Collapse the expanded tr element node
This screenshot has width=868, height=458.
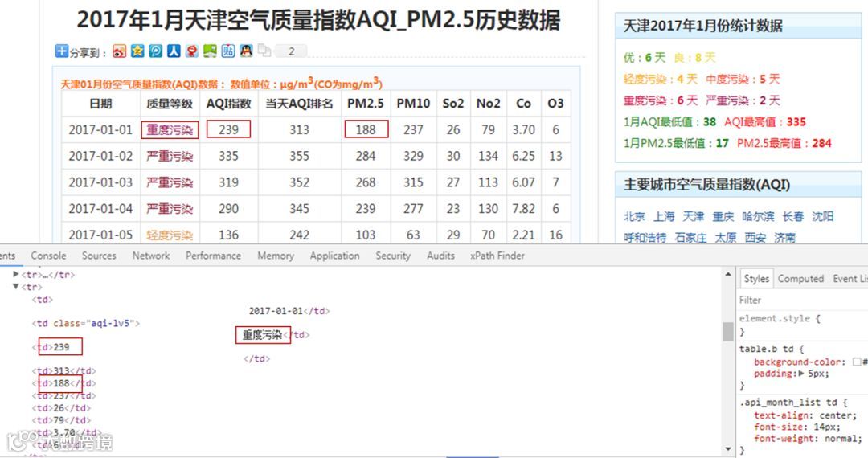[x=16, y=287]
